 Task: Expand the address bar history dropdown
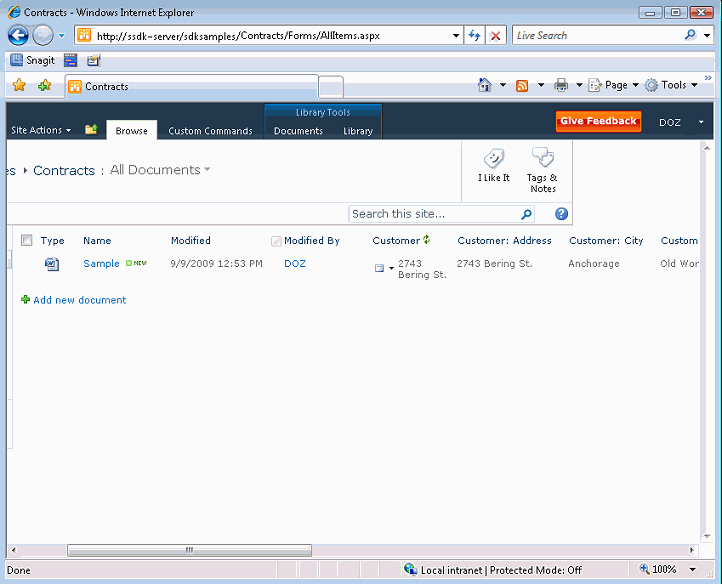[455, 35]
